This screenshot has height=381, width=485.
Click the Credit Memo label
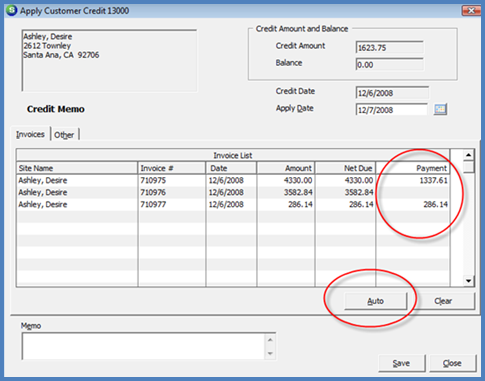click(56, 109)
